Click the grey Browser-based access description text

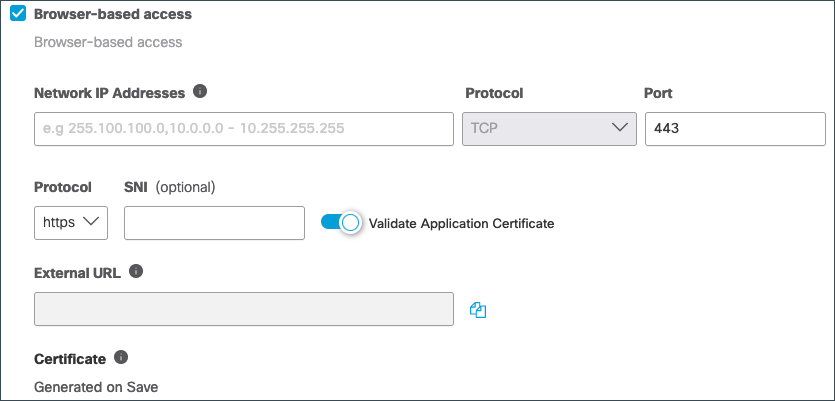tap(108, 42)
